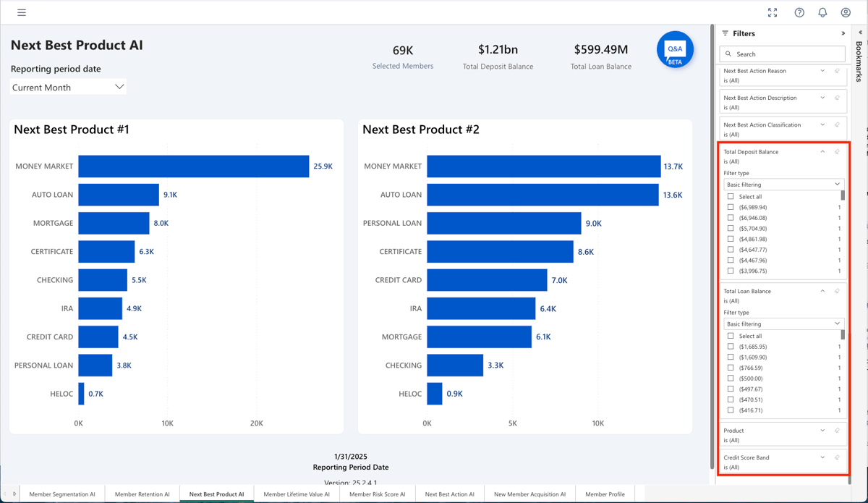Open the Current Month reporting period dropdown
Screen dimensions: 868x503
click(x=69, y=87)
